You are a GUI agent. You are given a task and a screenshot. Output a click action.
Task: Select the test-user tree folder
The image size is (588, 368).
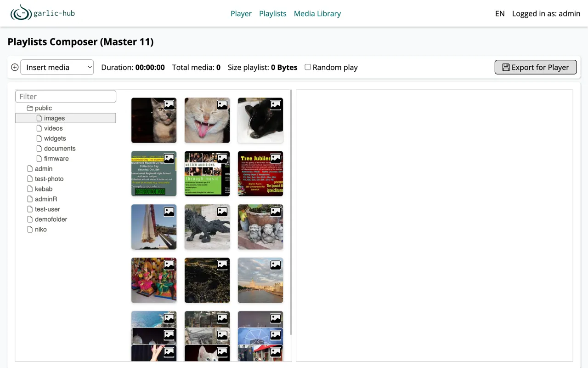pos(47,209)
